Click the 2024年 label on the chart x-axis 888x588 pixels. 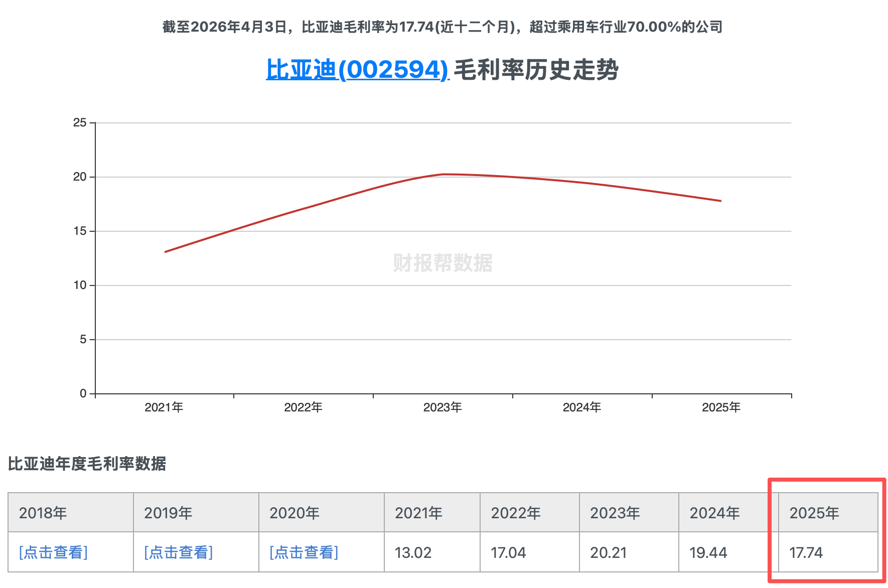pos(582,407)
